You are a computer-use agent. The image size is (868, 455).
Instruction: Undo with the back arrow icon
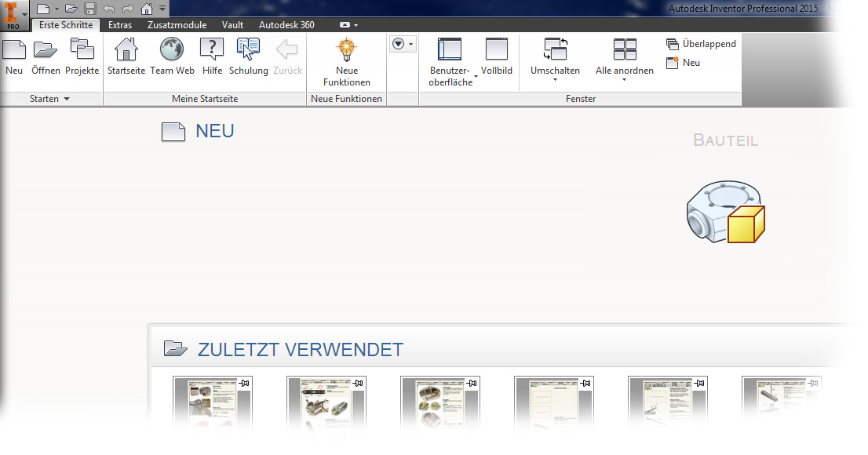108,8
